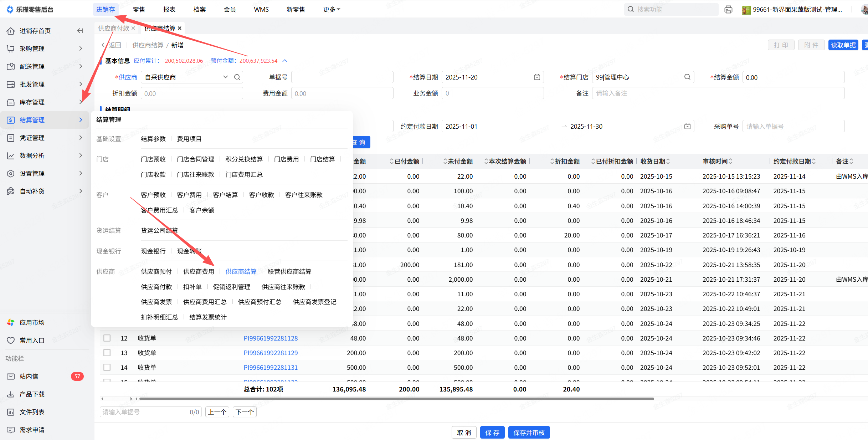Click the printer icon in top bar
The height and width of the screenshot is (440, 868).
[x=728, y=10]
